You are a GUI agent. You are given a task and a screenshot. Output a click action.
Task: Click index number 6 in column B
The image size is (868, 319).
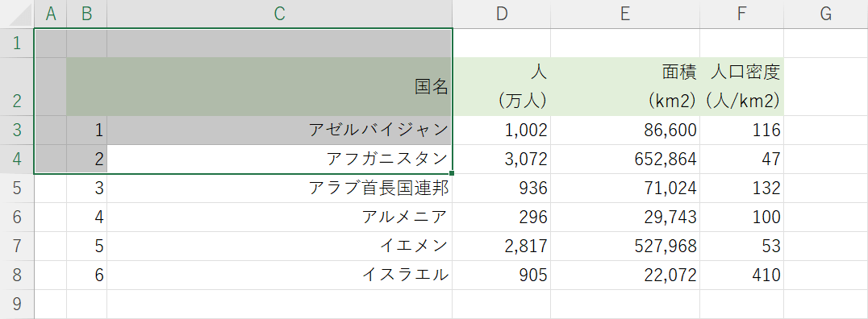tap(86, 275)
